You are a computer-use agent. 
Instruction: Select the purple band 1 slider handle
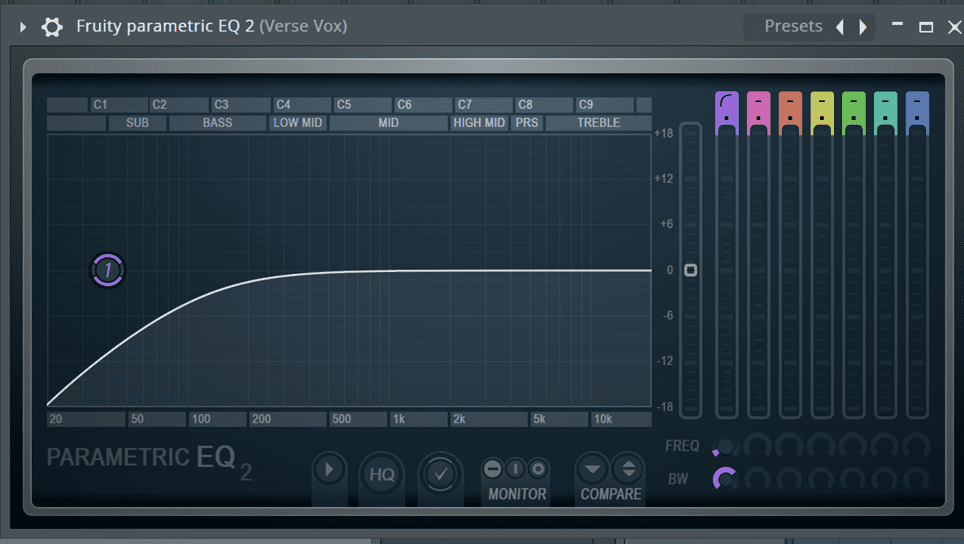coord(727,114)
